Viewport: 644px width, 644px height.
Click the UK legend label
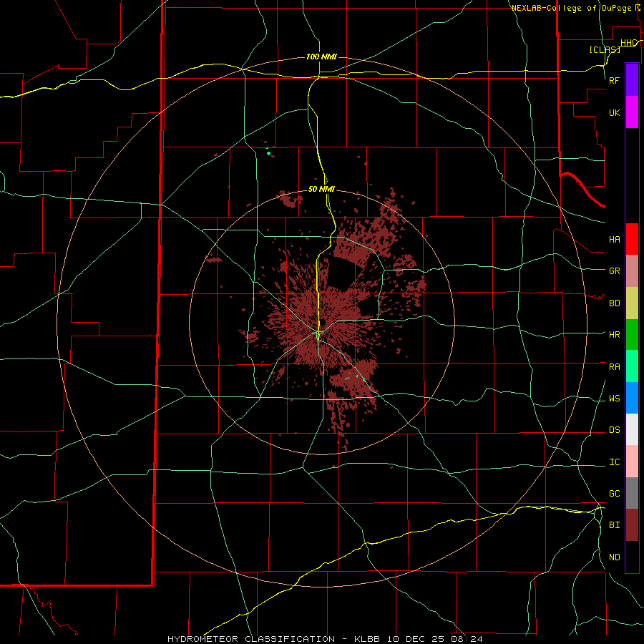click(614, 112)
